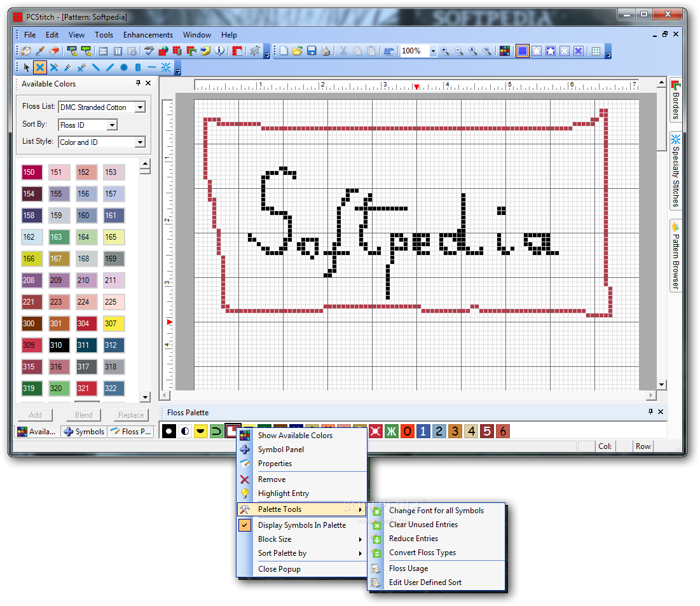Open the Floss List dropdown

tap(140, 107)
